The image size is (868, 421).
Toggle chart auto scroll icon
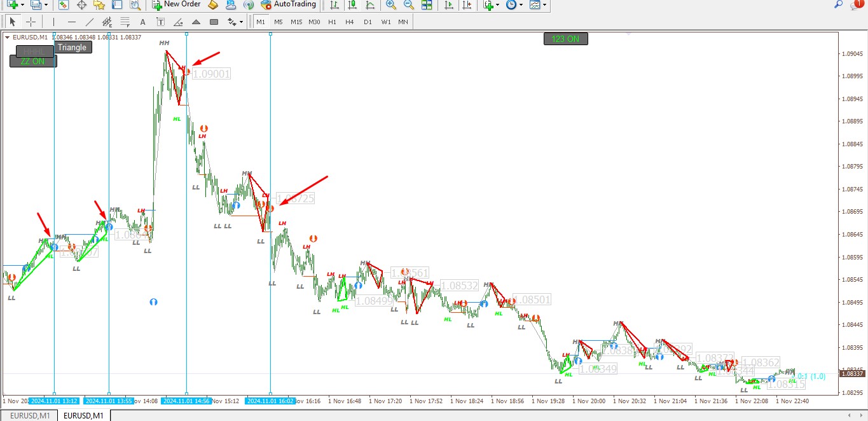pyautogui.click(x=449, y=5)
